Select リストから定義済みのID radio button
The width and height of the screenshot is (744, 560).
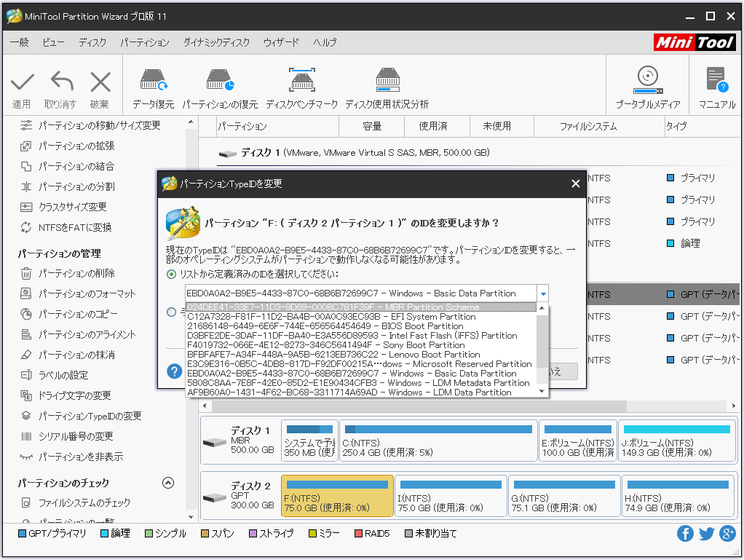click(172, 275)
